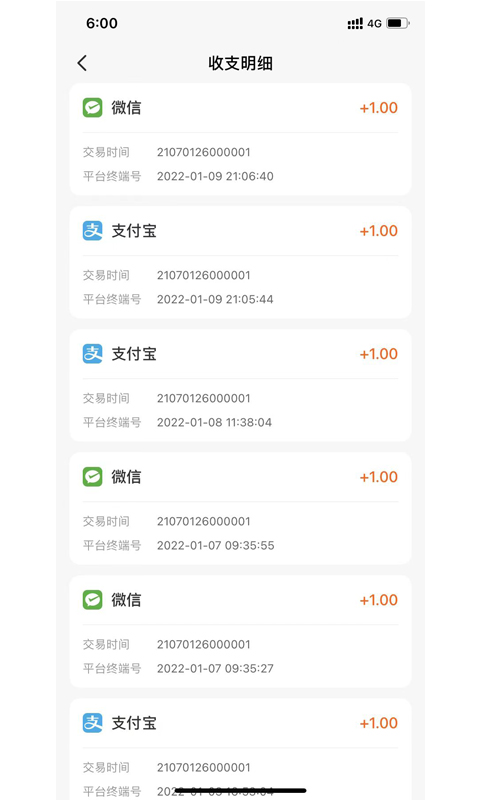Tap 支付宝 label in the second card
This screenshot has width=480, height=800.
tap(134, 231)
